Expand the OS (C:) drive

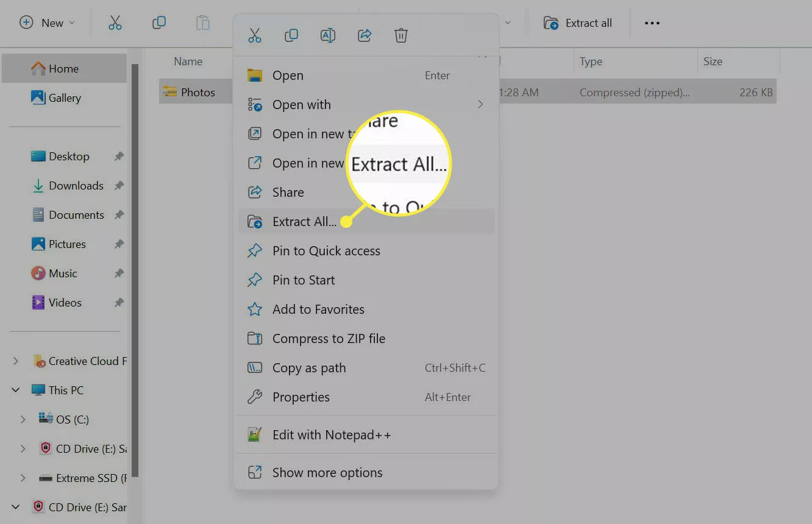coord(23,420)
